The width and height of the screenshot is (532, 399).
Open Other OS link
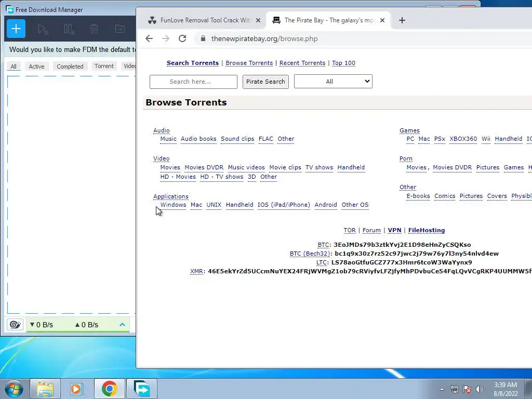(355, 205)
